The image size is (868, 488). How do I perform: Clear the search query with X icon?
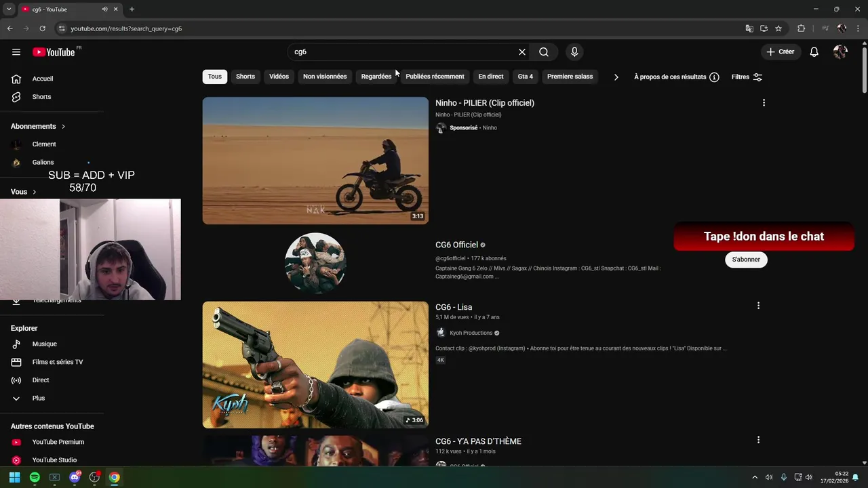(522, 52)
